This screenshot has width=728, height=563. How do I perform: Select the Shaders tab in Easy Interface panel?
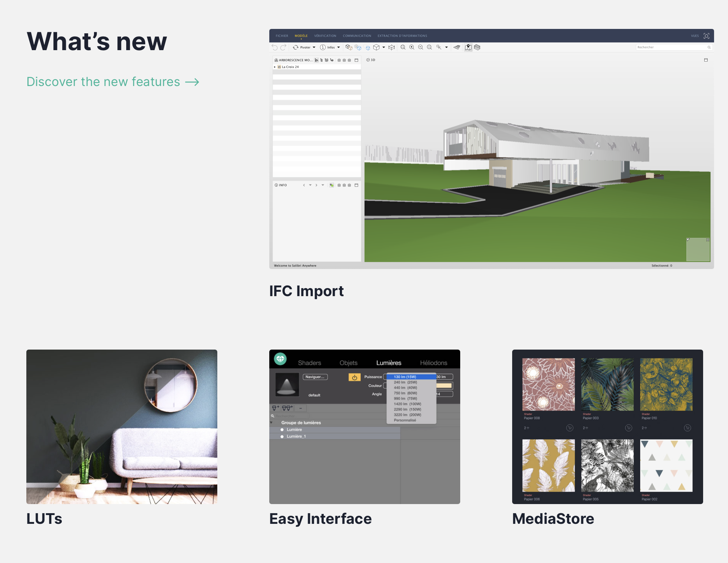click(309, 362)
